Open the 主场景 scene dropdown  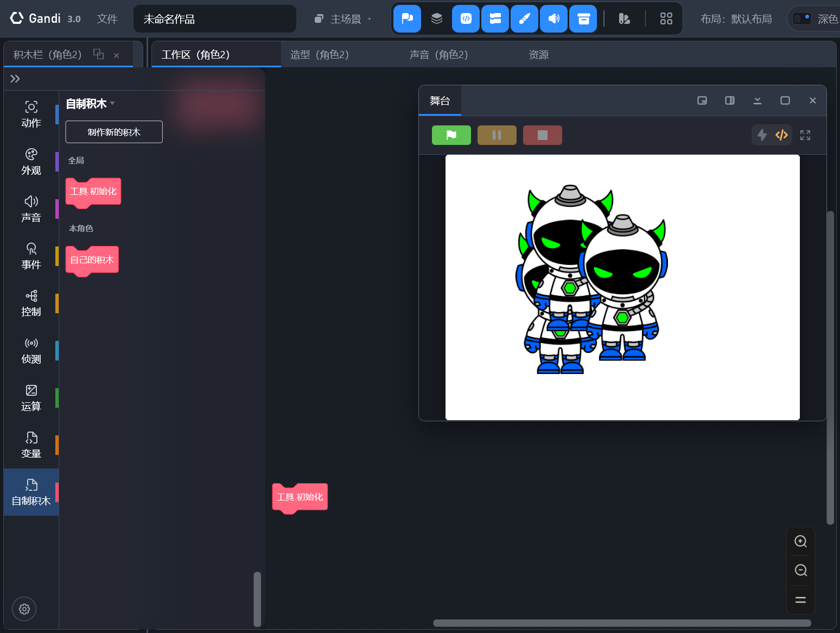tap(343, 19)
